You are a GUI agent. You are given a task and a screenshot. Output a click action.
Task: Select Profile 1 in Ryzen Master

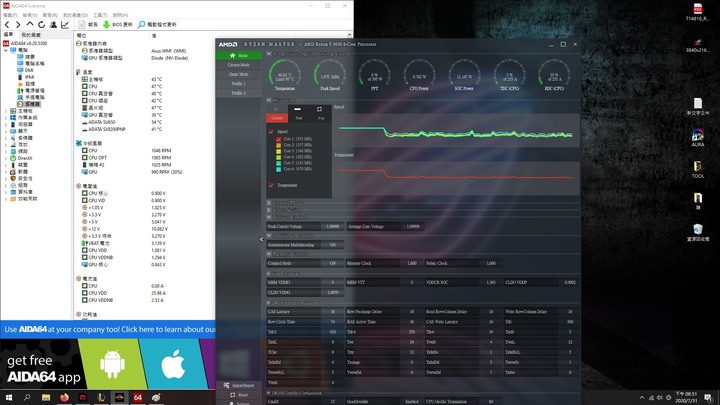[239, 84]
